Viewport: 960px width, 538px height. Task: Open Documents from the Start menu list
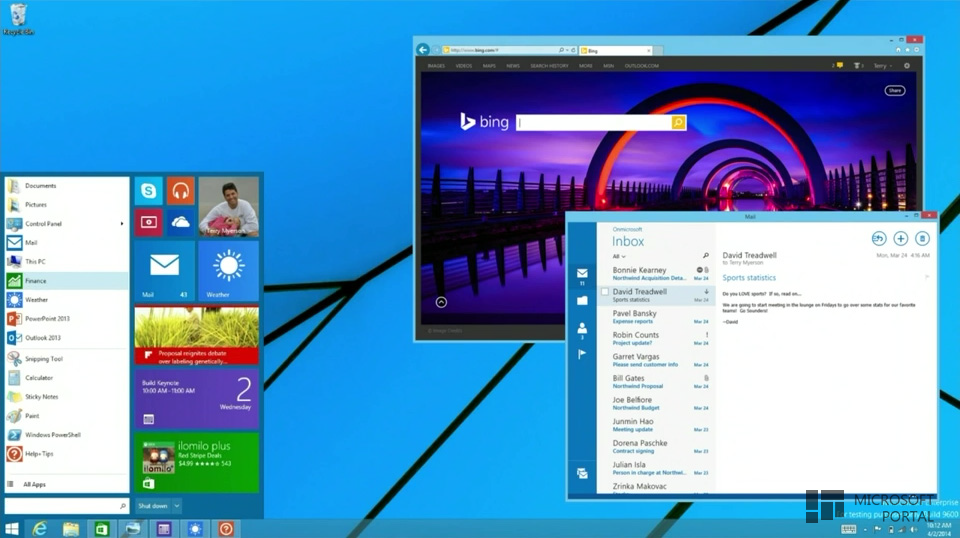pyautogui.click(x=67, y=185)
